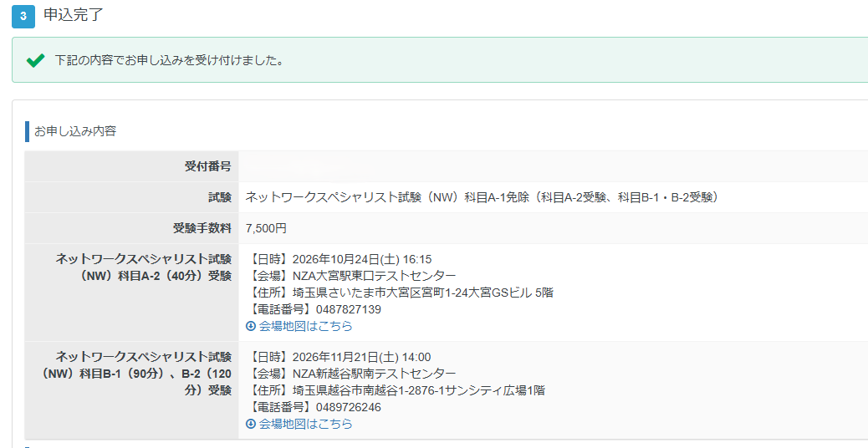Select phone number 0487827139
868x448 pixels.
tap(348, 310)
